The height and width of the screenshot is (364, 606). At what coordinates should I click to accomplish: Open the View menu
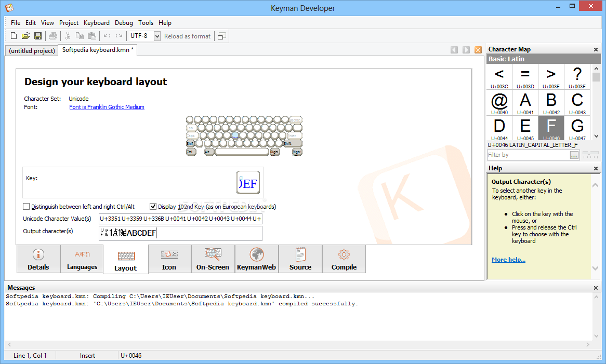click(47, 23)
